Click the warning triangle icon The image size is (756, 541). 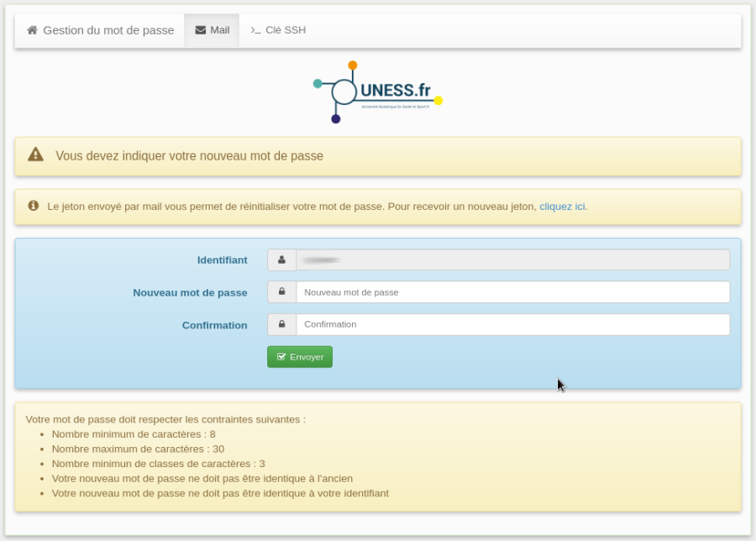(x=35, y=155)
